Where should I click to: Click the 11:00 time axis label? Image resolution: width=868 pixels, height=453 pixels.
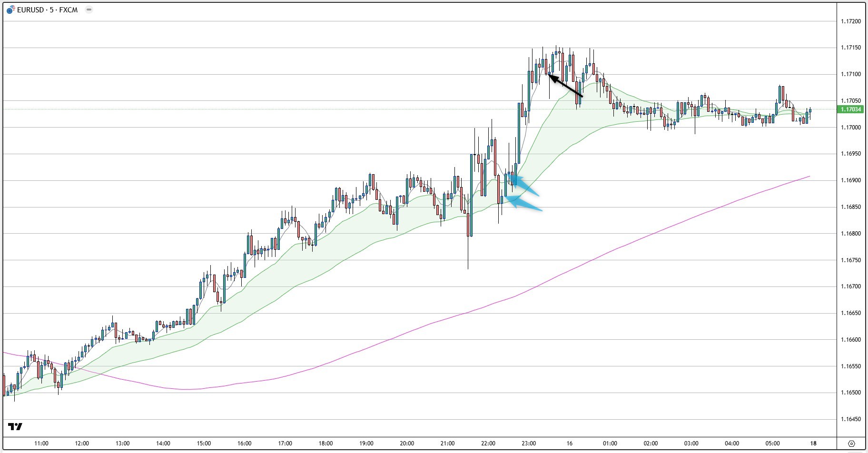pyautogui.click(x=41, y=443)
